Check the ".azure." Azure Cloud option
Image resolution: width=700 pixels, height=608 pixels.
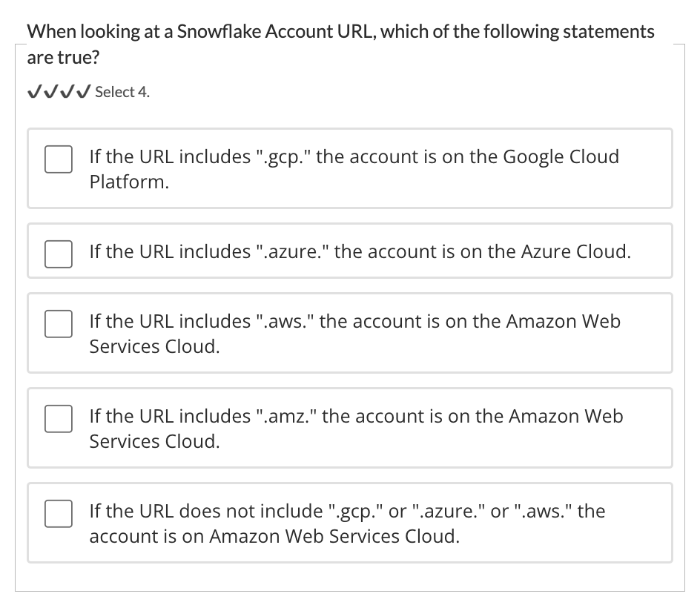click(x=59, y=254)
